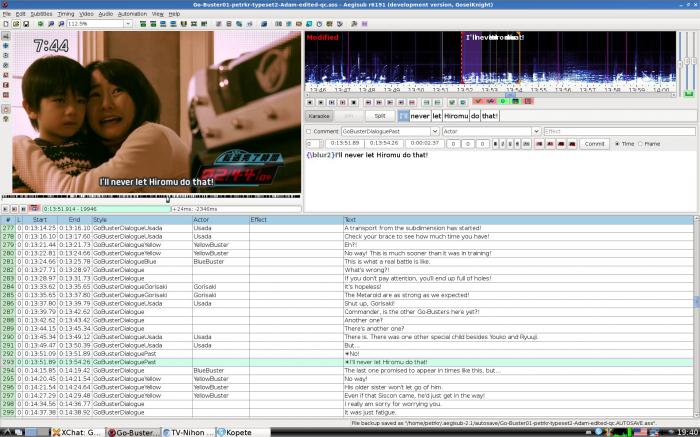Toggle audio auto-commit button

pos(478,101)
